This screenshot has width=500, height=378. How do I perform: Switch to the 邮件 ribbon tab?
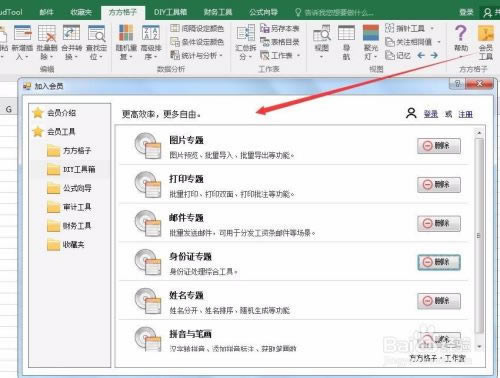pyautogui.click(x=46, y=12)
